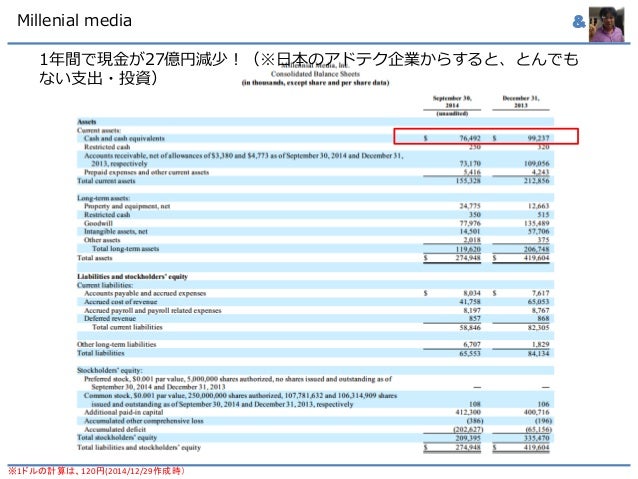Select the "Long-term assets:" section heading
638x479 pixels.
104,198
